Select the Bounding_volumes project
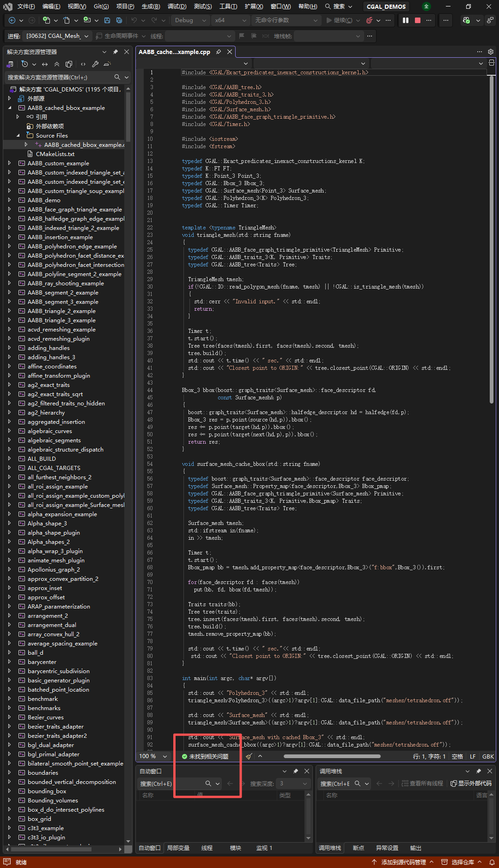The width and height of the screenshot is (499, 868). pos(53,800)
